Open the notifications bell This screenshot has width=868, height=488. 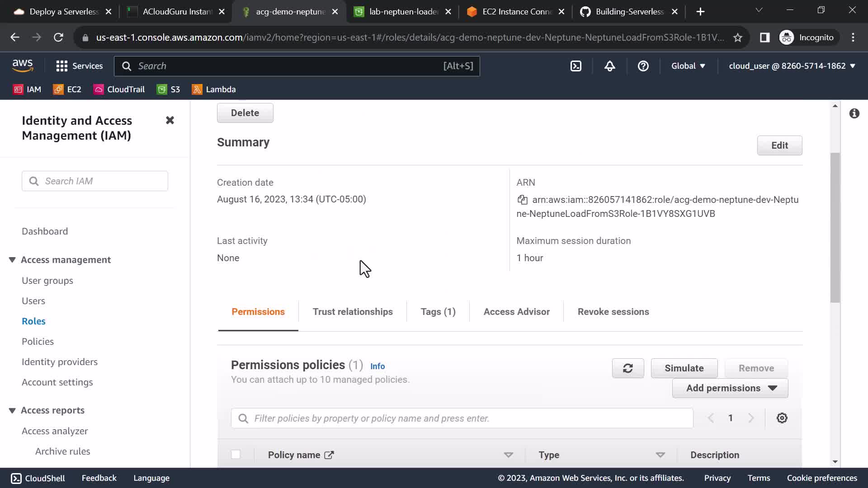[609, 66]
